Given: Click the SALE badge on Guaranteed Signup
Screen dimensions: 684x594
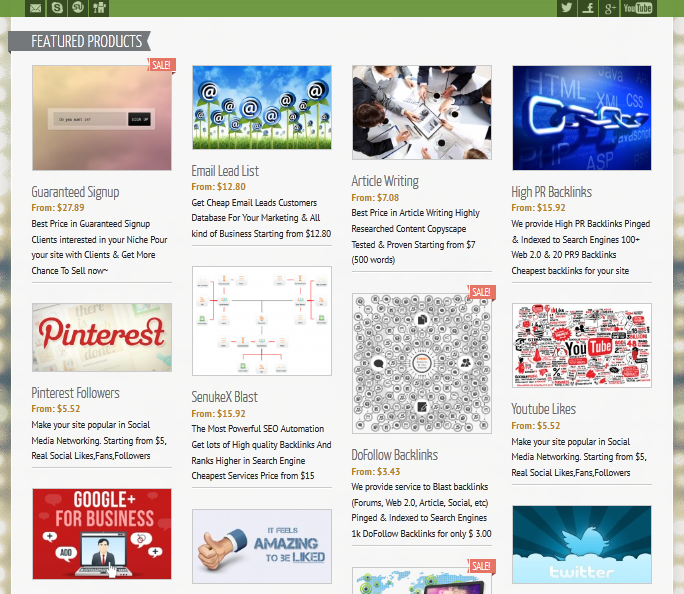Looking at the screenshot, I should 162,65.
